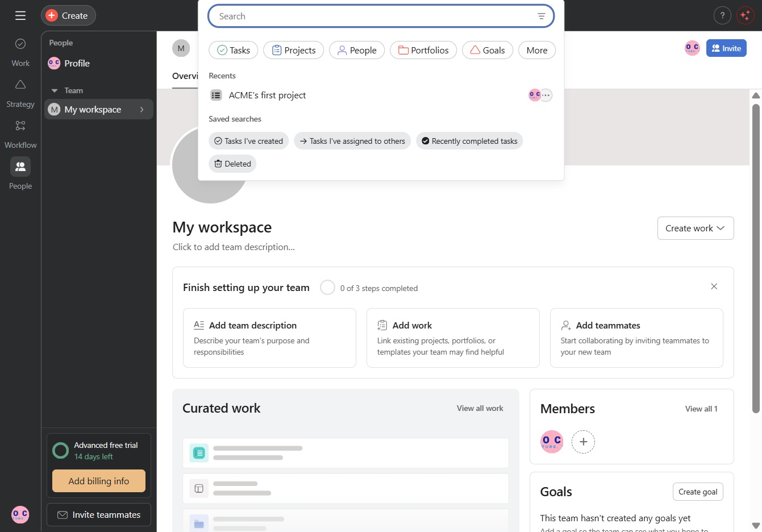Open More search filter options

tap(537, 50)
